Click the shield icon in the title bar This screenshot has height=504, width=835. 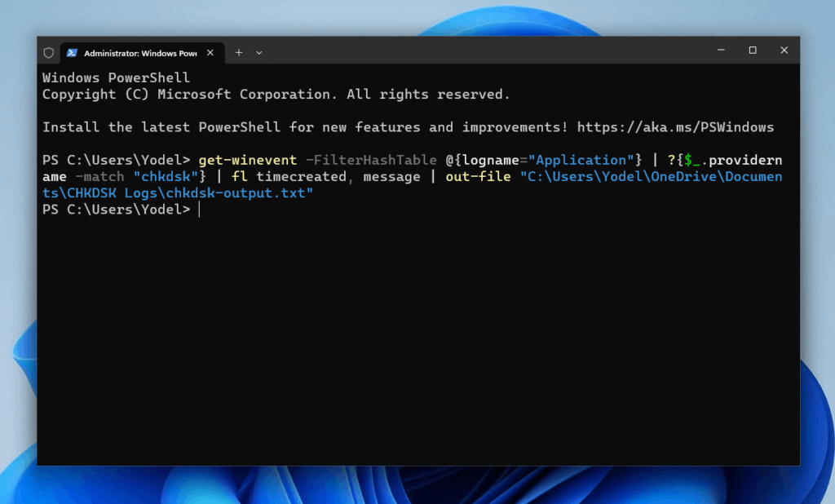click(x=49, y=51)
